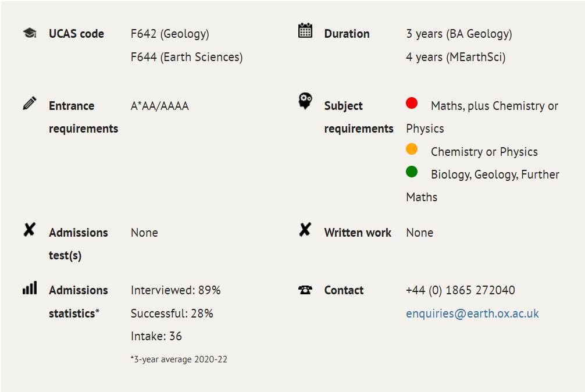Click the calendar icon beside Duration
This screenshot has width=585, height=392.
click(305, 31)
